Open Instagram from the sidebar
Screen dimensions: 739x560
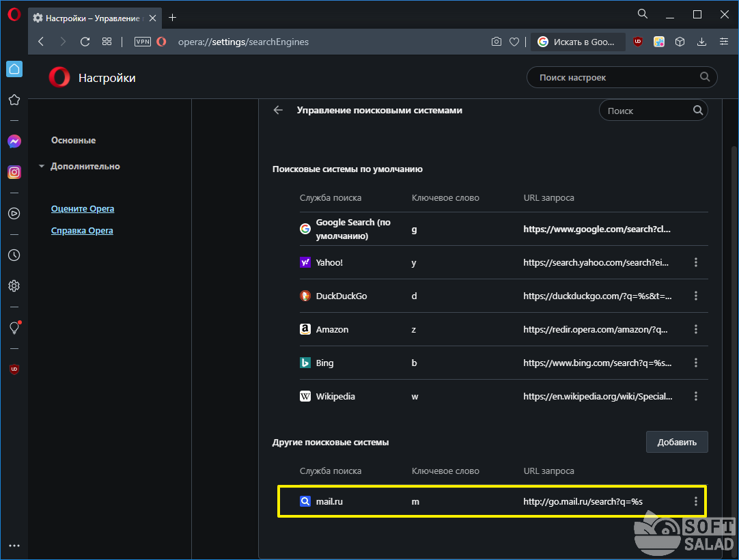14,172
